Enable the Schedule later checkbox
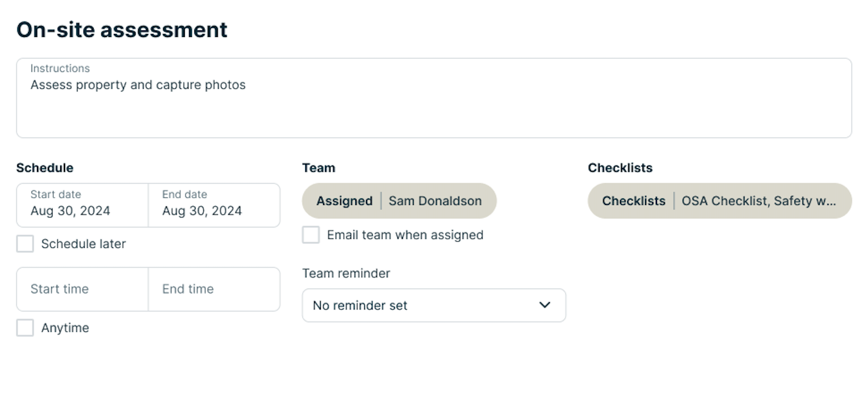Viewport: 868px width, 398px height. (x=25, y=244)
